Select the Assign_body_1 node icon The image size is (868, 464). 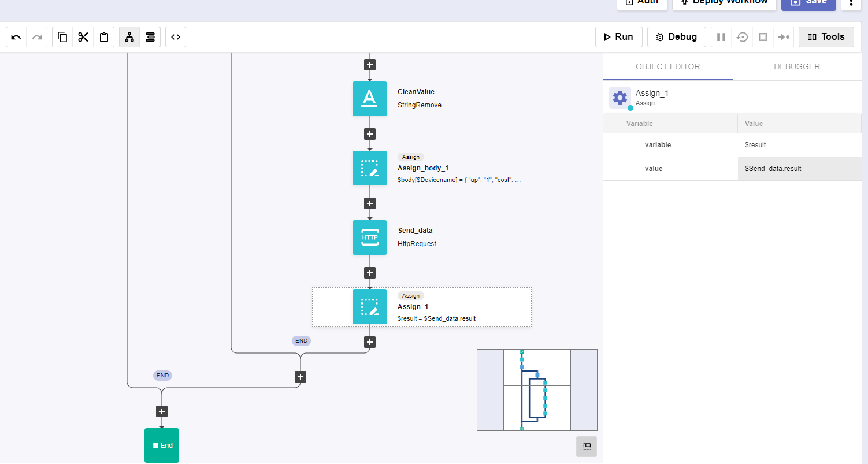370,168
